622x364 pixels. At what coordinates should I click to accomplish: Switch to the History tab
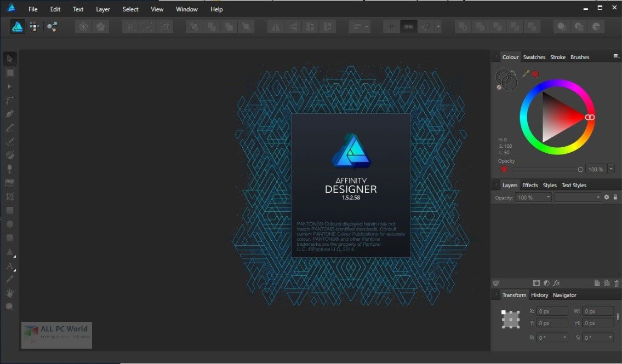539,295
